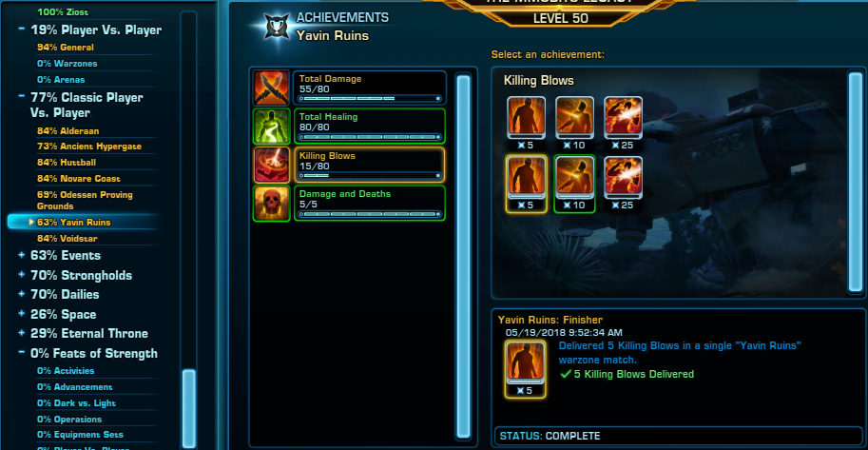Select the Warzones subcategory
Image resolution: width=868 pixels, height=450 pixels.
coord(67,64)
